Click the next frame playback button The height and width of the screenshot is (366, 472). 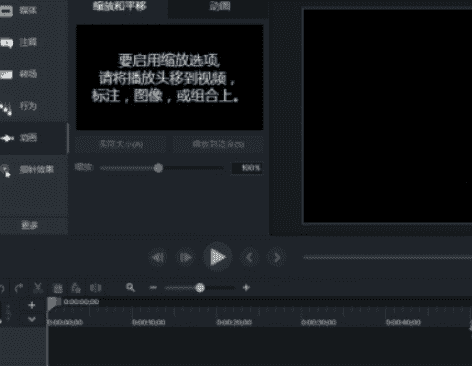(x=186, y=257)
